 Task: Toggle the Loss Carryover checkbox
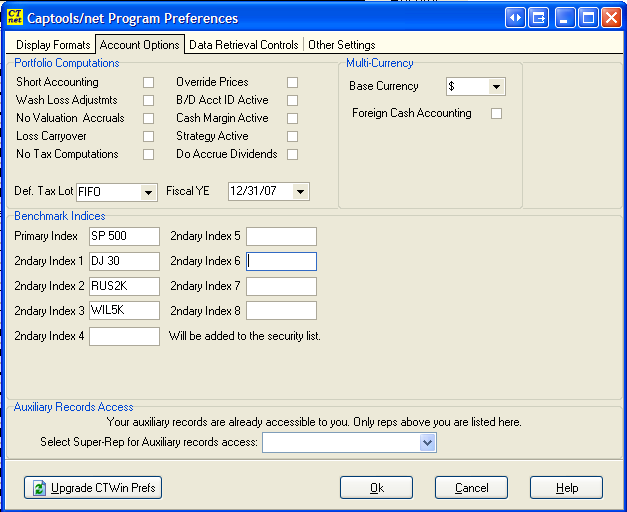[x=148, y=136]
